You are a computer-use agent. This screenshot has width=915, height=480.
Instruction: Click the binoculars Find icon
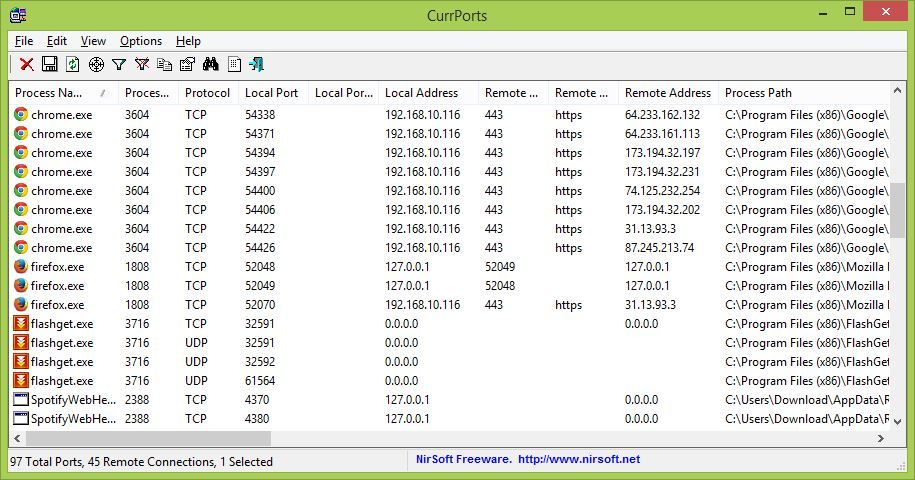click(211, 64)
